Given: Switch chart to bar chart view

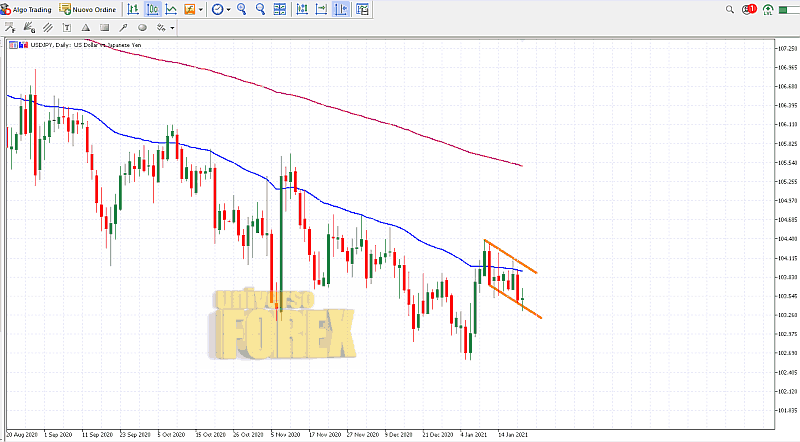Looking at the screenshot, I should (x=132, y=9).
